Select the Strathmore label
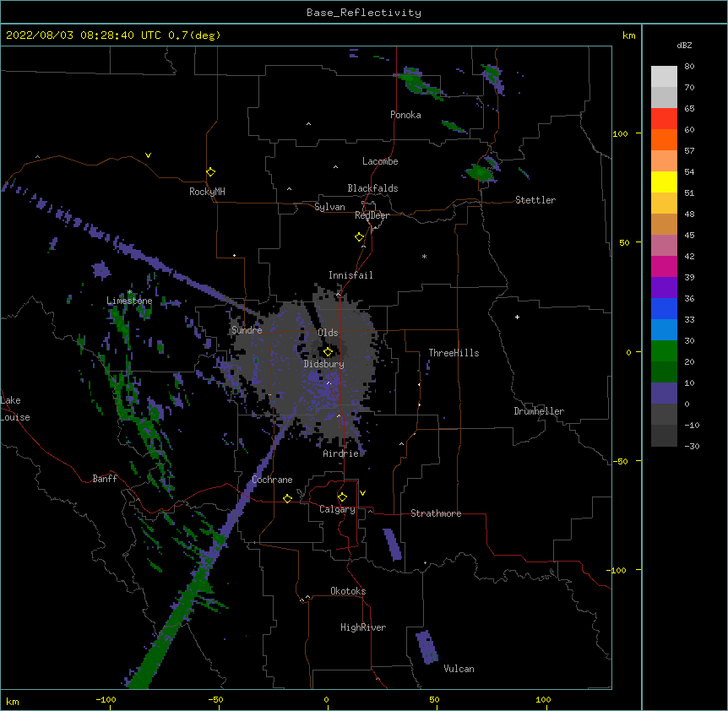 (x=436, y=513)
